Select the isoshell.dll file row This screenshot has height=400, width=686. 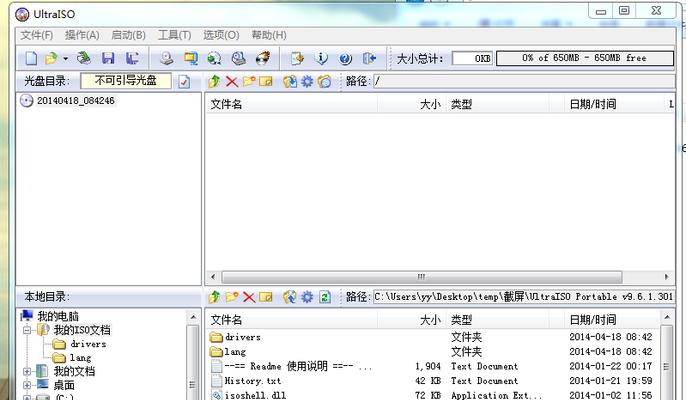pos(433,395)
